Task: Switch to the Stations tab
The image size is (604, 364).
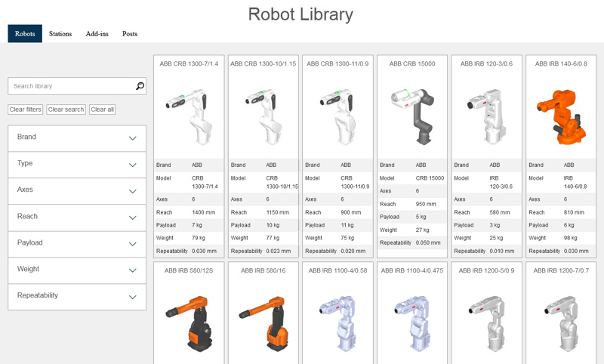Action: [x=60, y=34]
